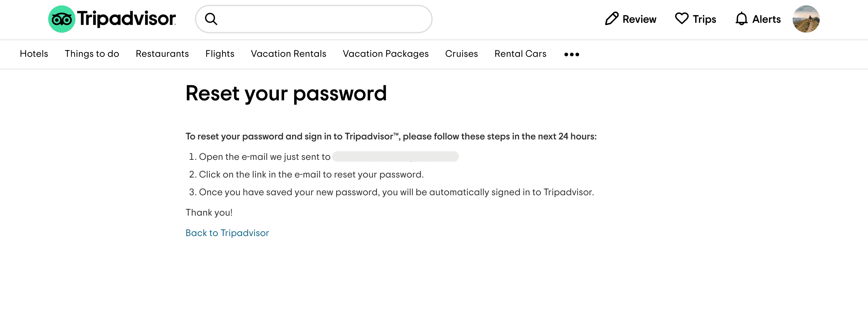Screen dimensions: 868x317
Task: Click the Tripadvisor wordmark text
Action: pos(126,19)
